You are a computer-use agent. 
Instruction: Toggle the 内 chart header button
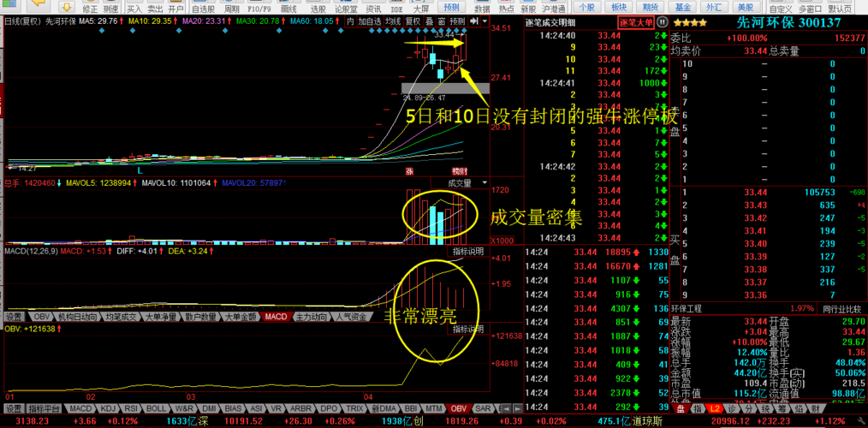(x=350, y=21)
